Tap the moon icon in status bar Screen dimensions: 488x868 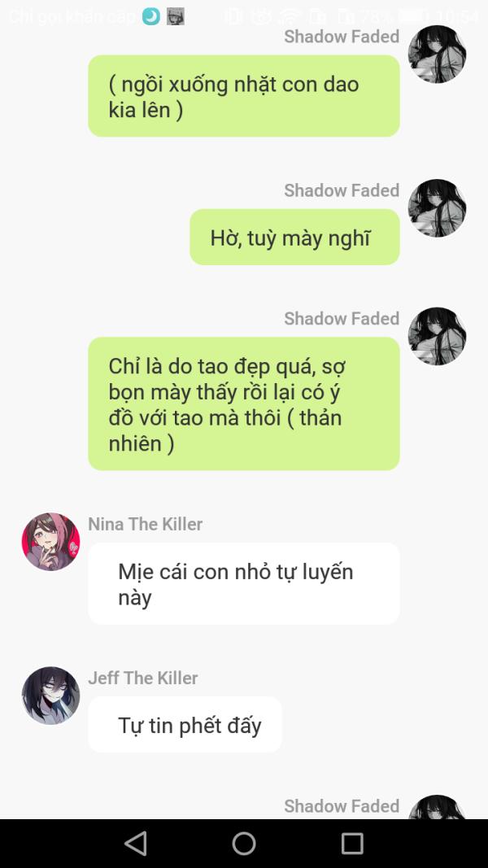click(151, 16)
